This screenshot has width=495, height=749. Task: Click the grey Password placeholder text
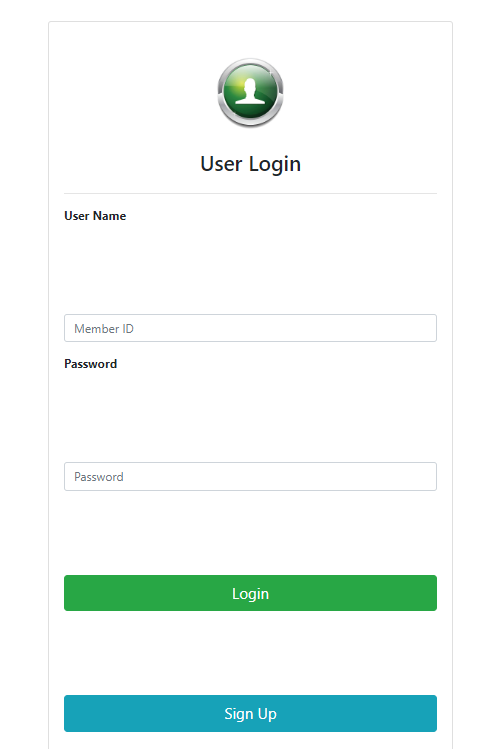tap(98, 477)
